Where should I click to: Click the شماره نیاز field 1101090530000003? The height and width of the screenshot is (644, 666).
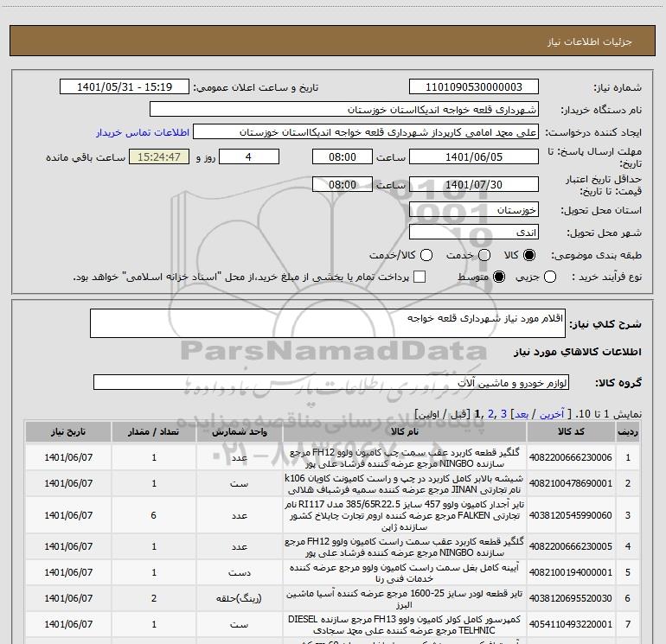[x=474, y=87]
